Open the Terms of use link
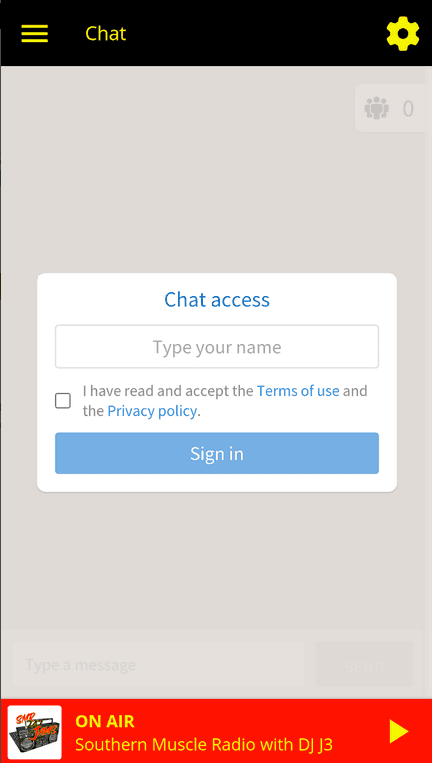The image size is (432, 763). (x=298, y=391)
